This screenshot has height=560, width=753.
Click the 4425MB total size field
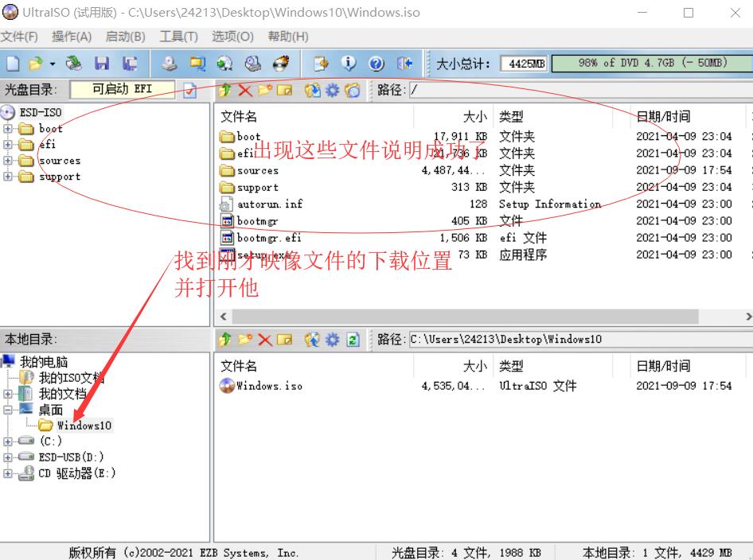(525, 64)
